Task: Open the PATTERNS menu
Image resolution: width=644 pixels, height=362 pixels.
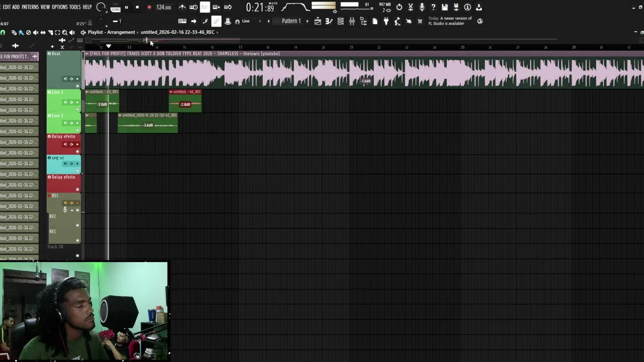Action: pos(30,7)
